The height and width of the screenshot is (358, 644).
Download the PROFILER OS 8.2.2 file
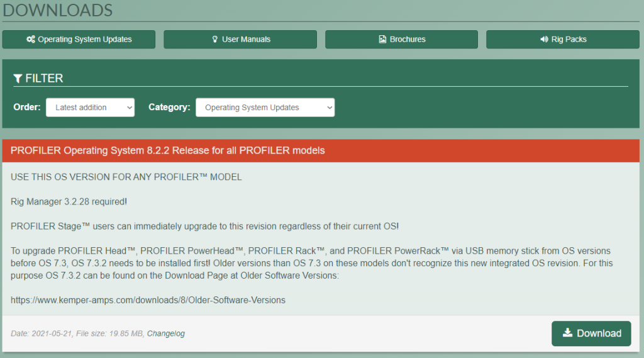[591, 333]
